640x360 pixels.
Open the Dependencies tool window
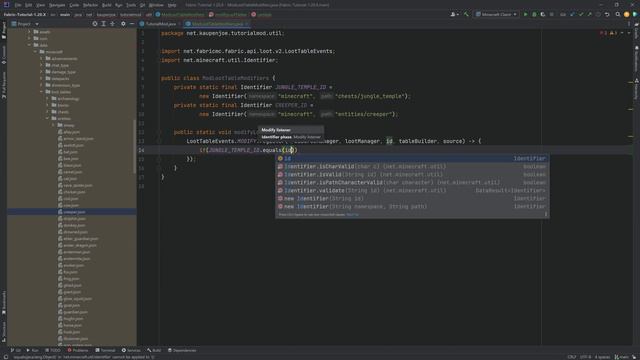coord(182,350)
